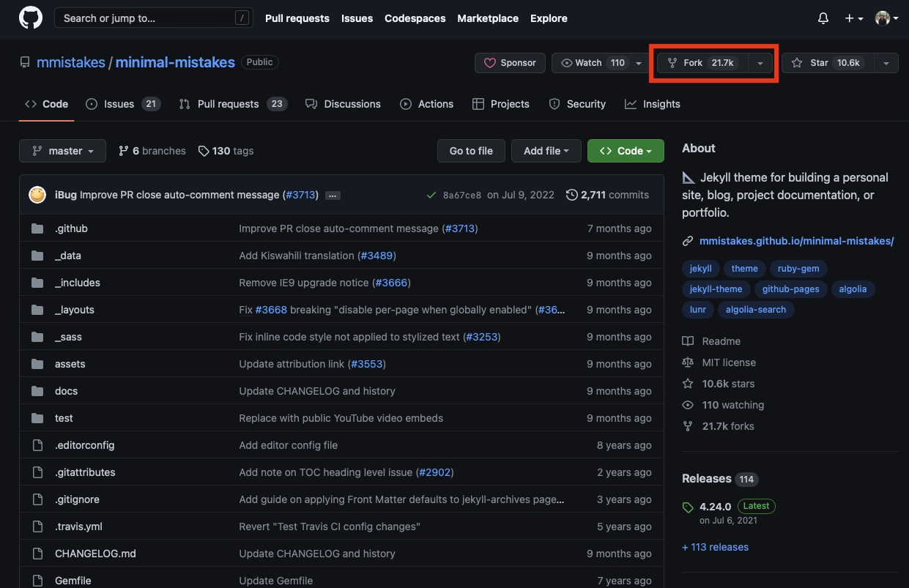Open the Readme link in About
Screen dimensions: 909x588
pos(711,341)
